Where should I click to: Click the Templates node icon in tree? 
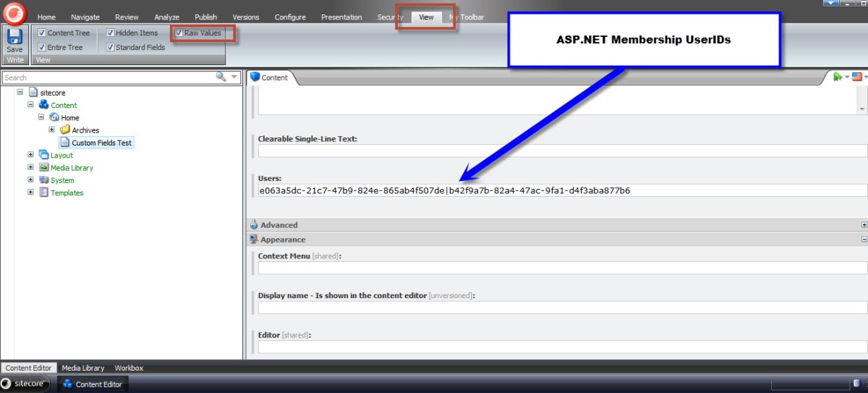click(x=44, y=193)
